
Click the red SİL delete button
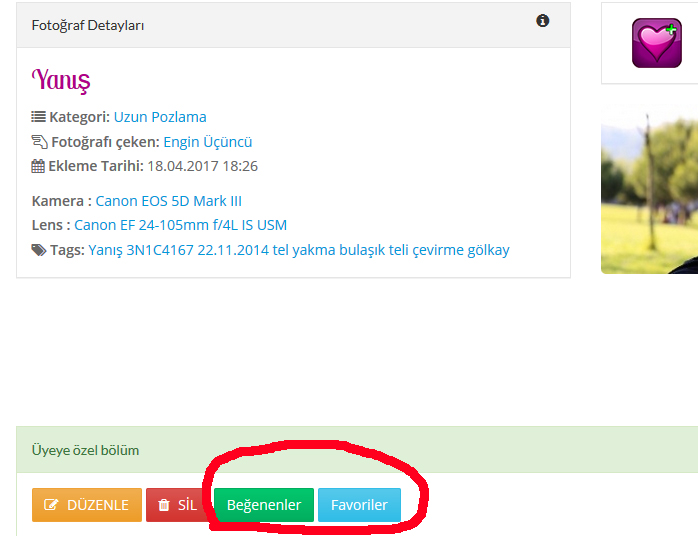(177, 505)
